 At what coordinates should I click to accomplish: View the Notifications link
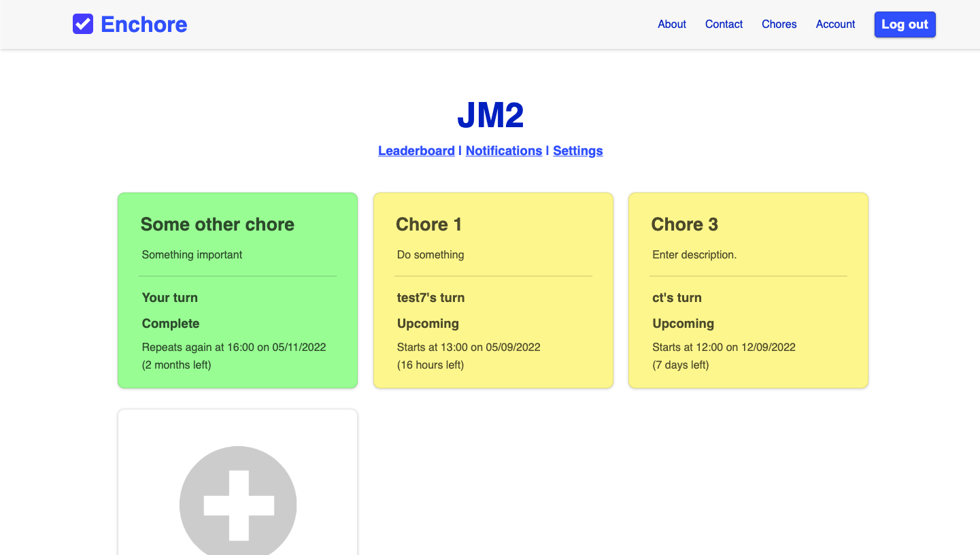pos(504,151)
